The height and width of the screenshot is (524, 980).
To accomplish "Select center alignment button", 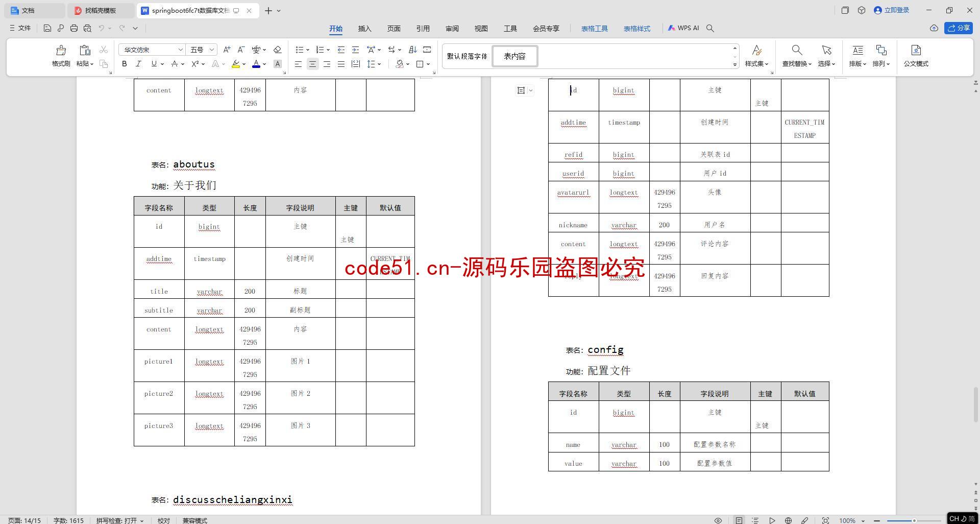I will pos(312,64).
